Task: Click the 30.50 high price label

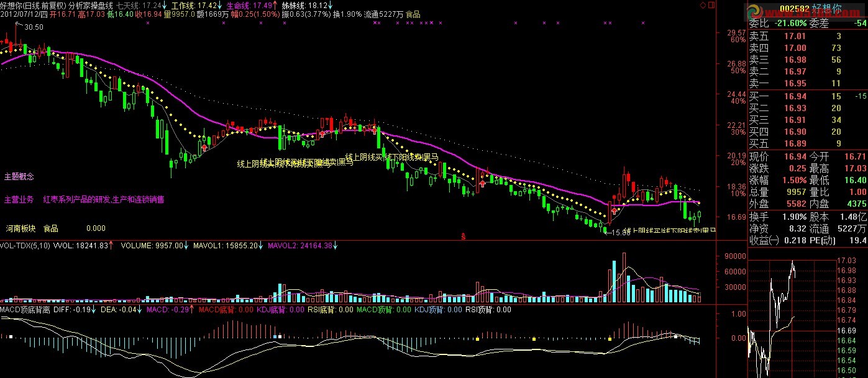Action: point(34,27)
